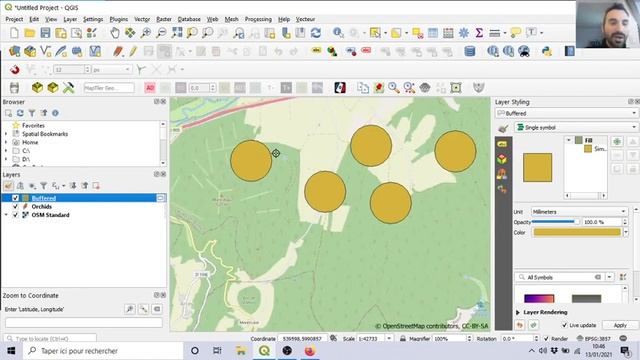Viewport: 640px width, 360px height.
Task: Click the Type to locate search field
Action: click(50, 339)
